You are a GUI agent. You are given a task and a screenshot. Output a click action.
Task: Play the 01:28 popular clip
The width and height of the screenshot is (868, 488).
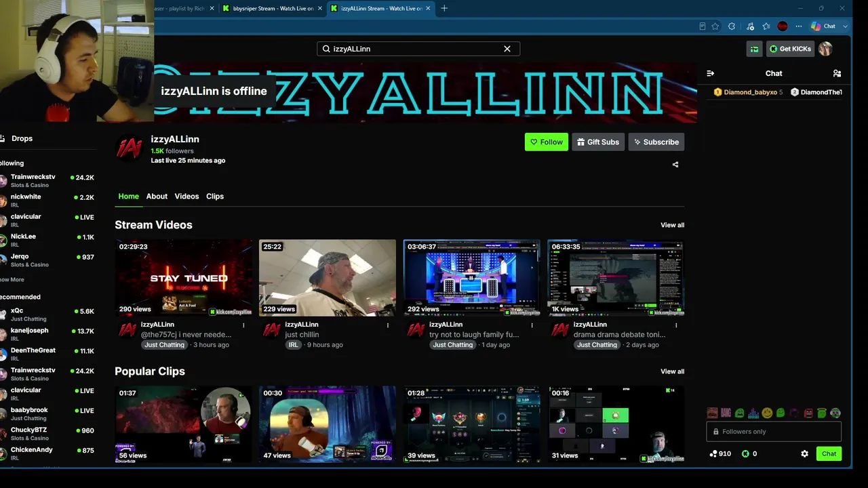(472, 424)
